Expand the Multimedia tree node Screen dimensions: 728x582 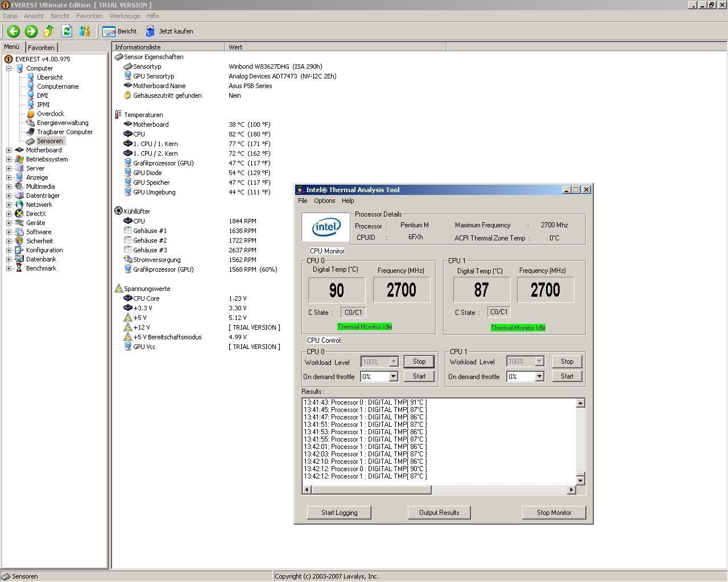[x=9, y=186]
